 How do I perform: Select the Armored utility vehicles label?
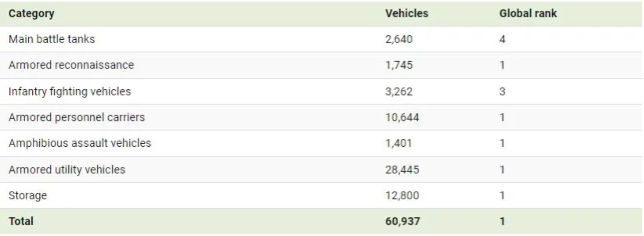point(67,170)
